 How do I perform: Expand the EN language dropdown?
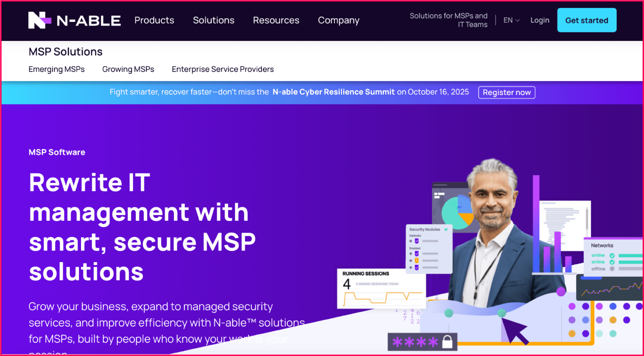(x=511, y=20)
